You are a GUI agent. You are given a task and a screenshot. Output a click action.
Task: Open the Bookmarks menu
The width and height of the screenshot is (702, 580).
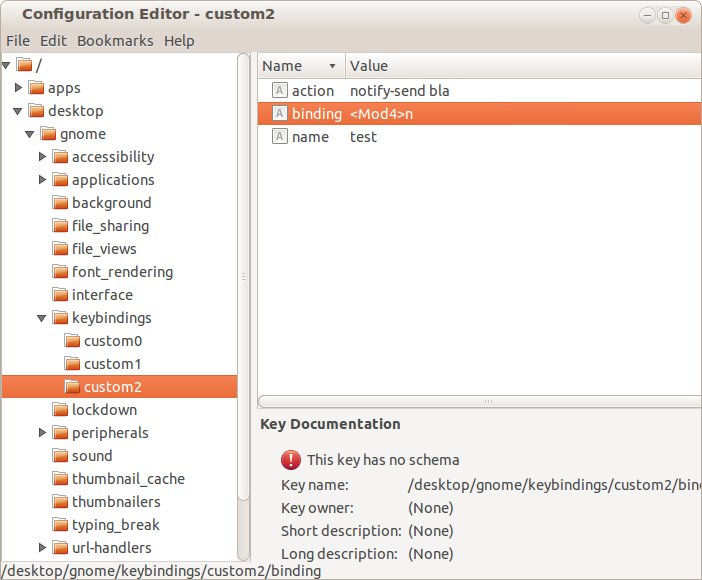coord(115,41)
